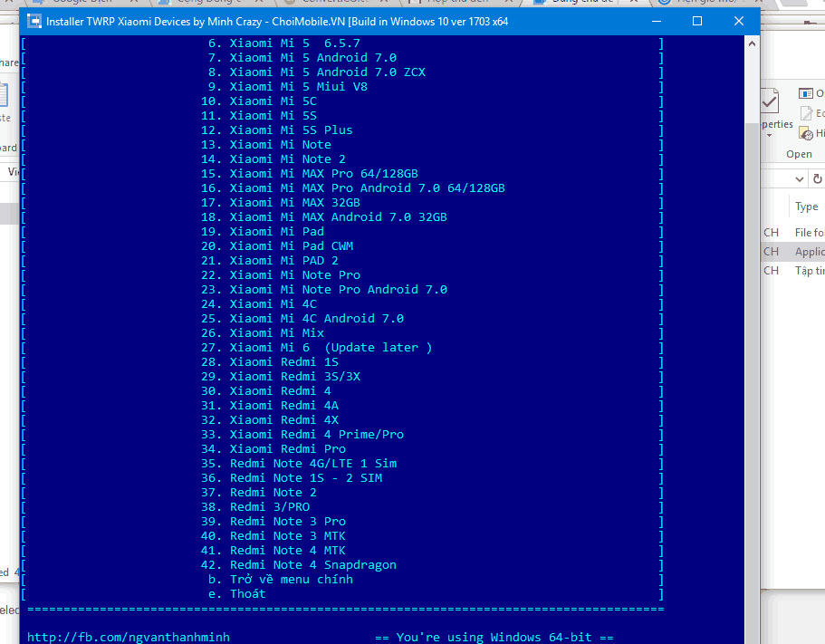
Task: Click the line '32. Xiaomi Redmi 4X'
Action: (x=269, y=420)
